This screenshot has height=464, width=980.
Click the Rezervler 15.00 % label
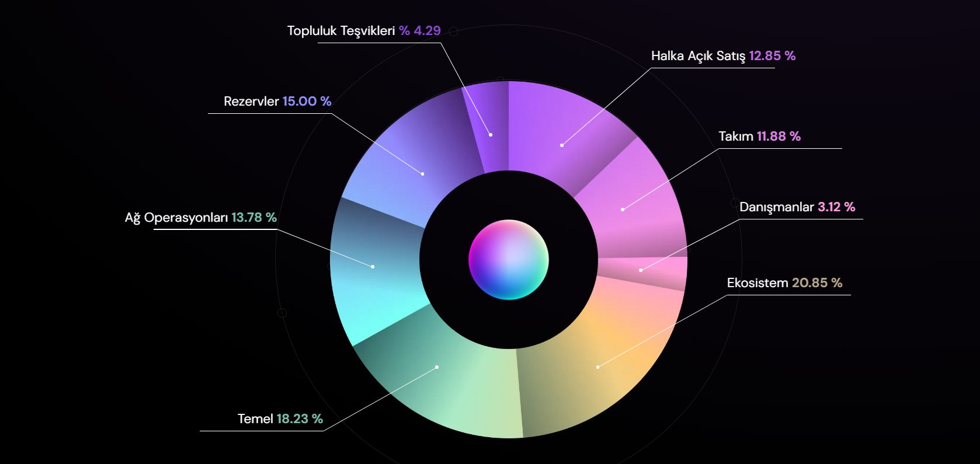[x=277, y=102]
